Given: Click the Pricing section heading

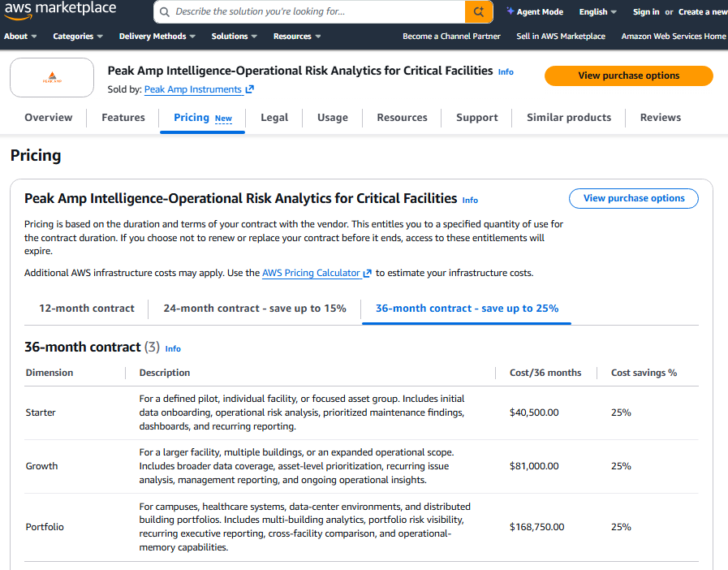Looking at the screenshot, I should (x=36, y=156).
